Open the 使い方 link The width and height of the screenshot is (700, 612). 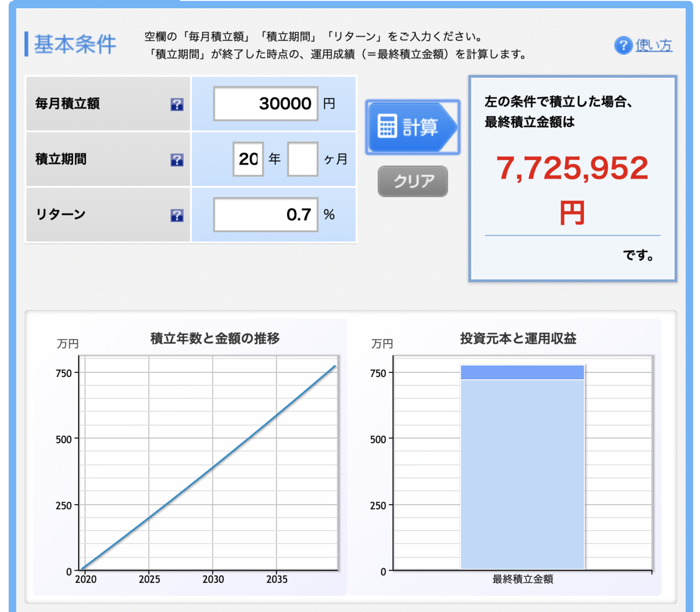653,45
